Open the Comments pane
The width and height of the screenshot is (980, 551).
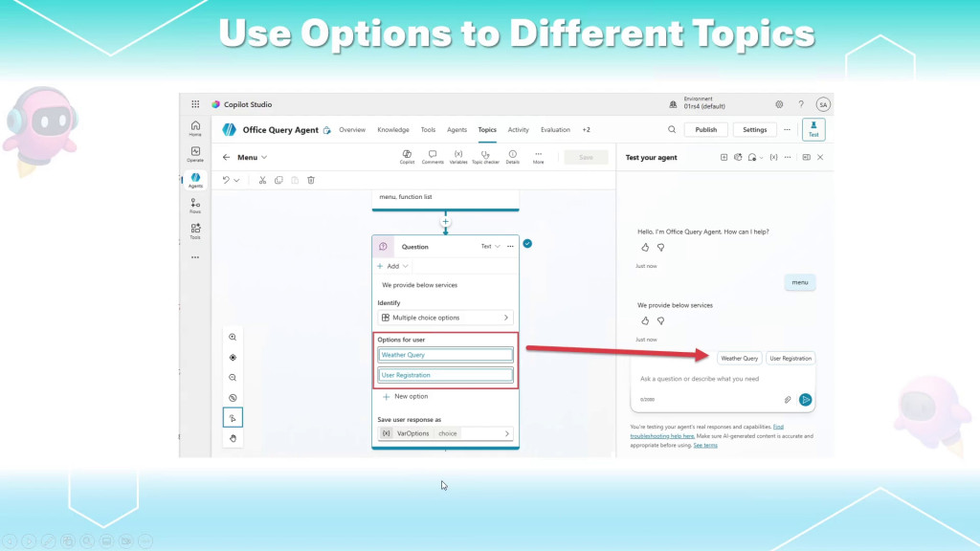pyautogui.click(x=433, y=157)
